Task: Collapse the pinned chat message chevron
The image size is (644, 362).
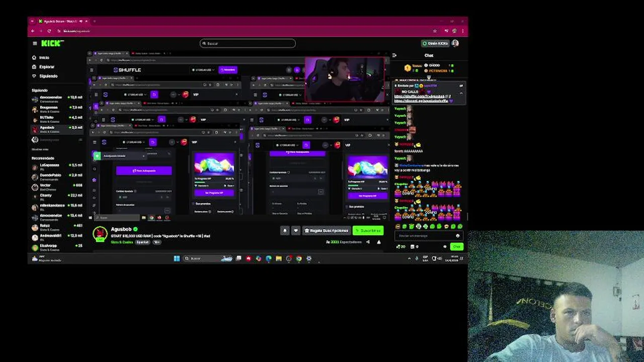Action: [x=461, y=94]
